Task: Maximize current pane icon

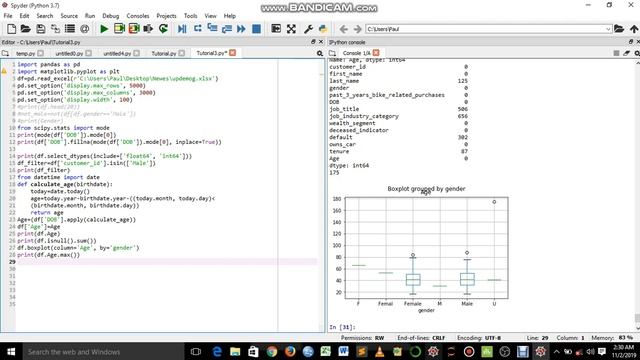Action: (276, 29)
